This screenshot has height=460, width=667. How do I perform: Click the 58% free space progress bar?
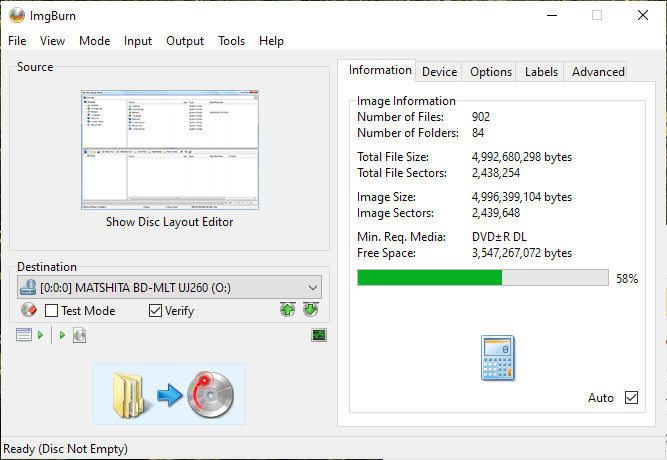click(482, 278)
